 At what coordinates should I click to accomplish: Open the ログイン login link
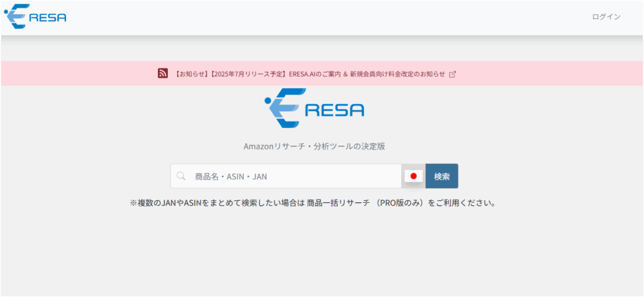606,17
